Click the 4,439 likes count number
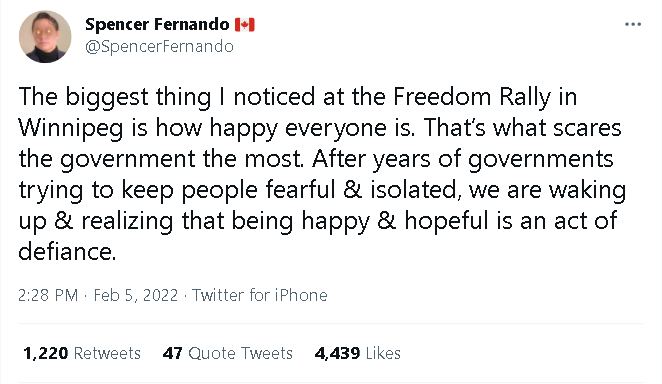The width and height of the screenshot is (662, 384). tap(337, 353)
